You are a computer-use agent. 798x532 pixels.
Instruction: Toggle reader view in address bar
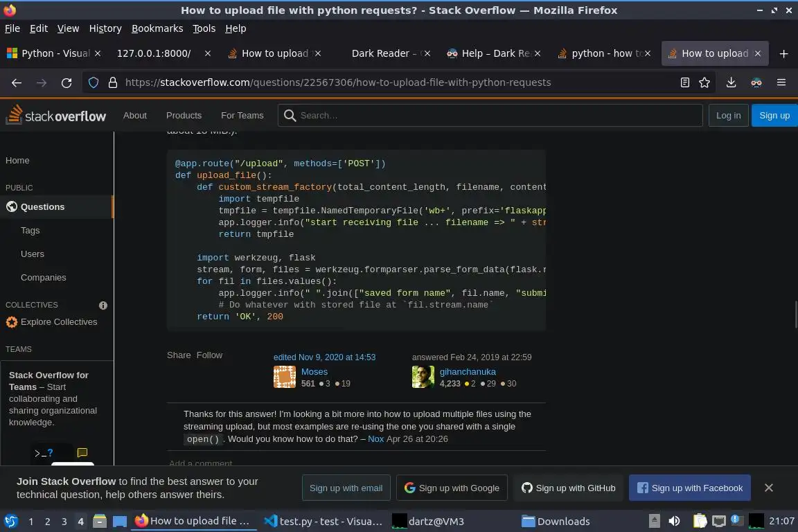point(685,82)
